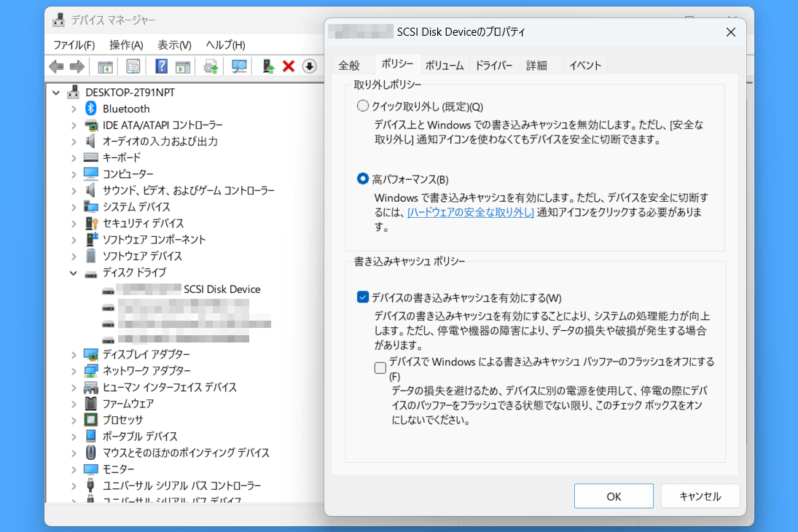Expand the ソフトウェア コンポーネント node chevron
The image size is (798, 532).
(74, 240)
